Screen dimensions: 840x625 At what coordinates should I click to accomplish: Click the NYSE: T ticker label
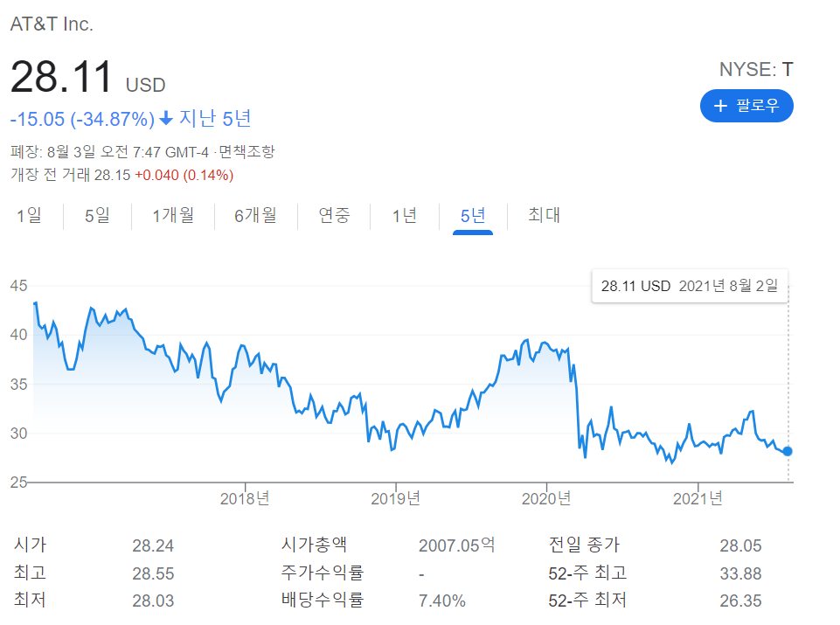756,70
